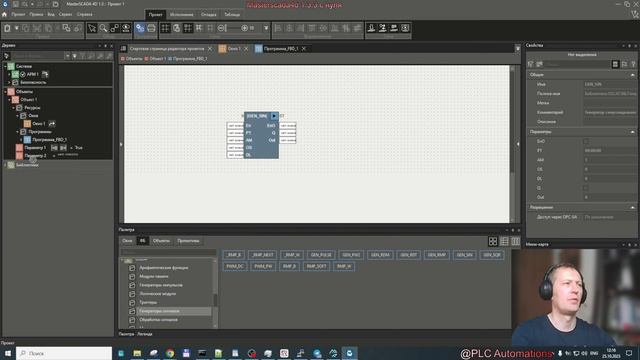640x360 pixels.
Task: Open the Справка menu
Action: (84, 14)
